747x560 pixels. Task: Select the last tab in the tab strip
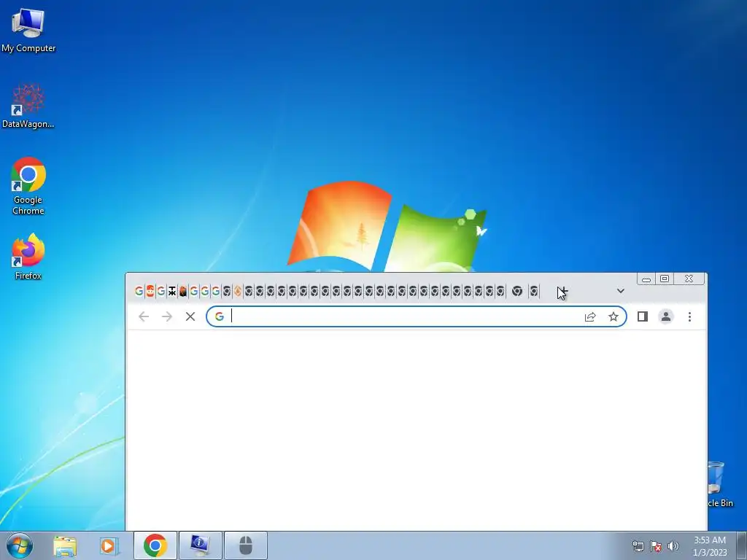tap(534, 291)
